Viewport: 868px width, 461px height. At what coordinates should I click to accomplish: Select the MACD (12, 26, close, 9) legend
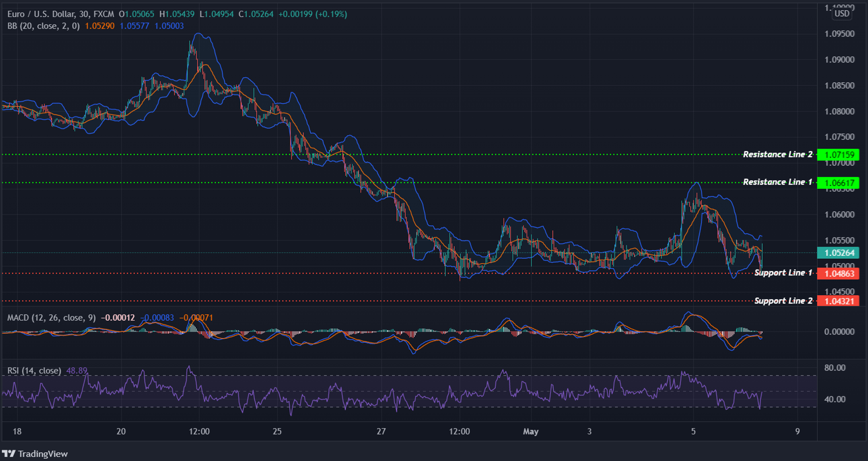51,318
